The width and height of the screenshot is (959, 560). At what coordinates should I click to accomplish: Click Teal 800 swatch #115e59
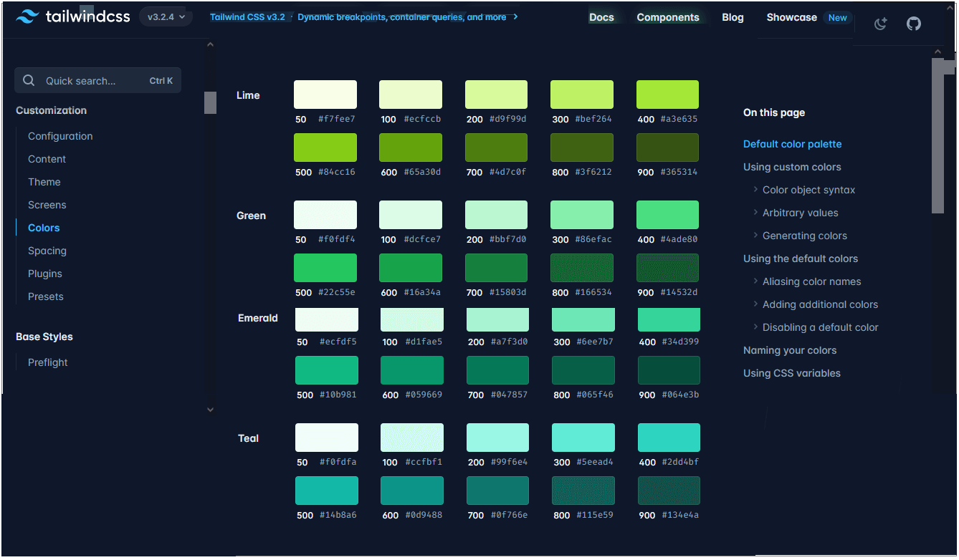583,491
